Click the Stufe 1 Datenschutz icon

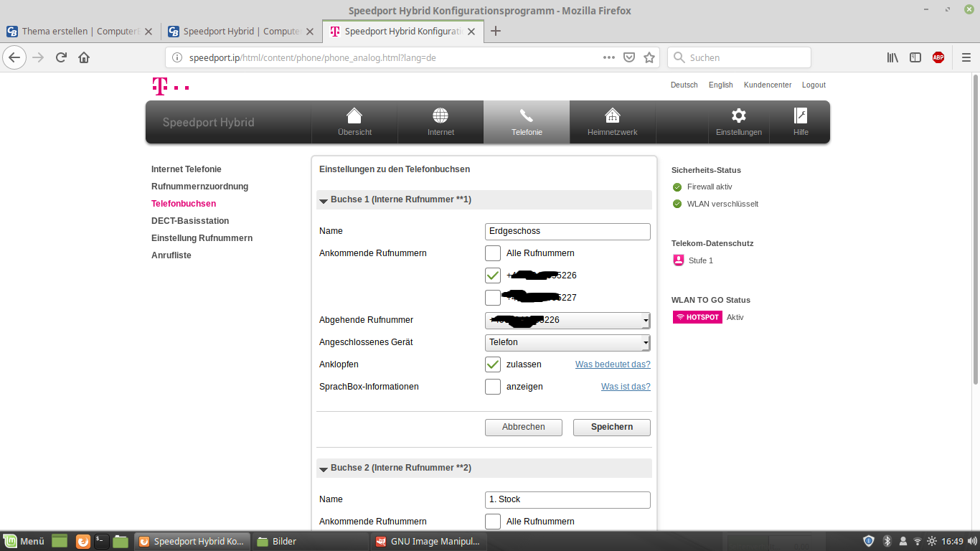point(679,260)
